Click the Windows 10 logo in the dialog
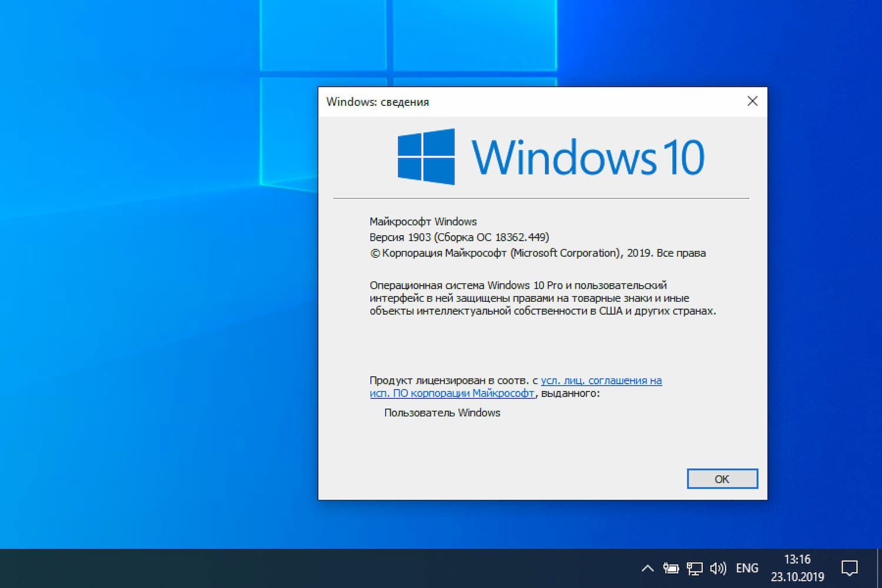This screenshot has width=882, height=588. tap(550, 156)
